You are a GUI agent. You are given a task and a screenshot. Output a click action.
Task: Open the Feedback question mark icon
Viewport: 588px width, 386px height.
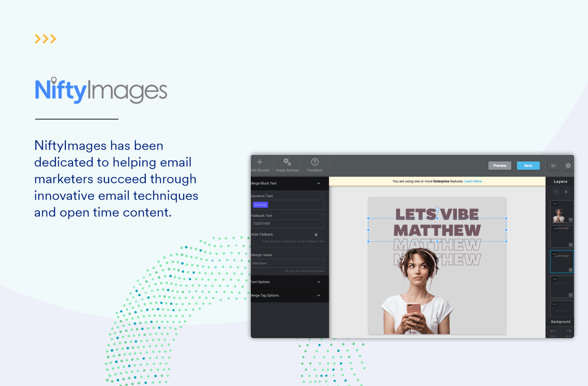click(x=315, y=162)
